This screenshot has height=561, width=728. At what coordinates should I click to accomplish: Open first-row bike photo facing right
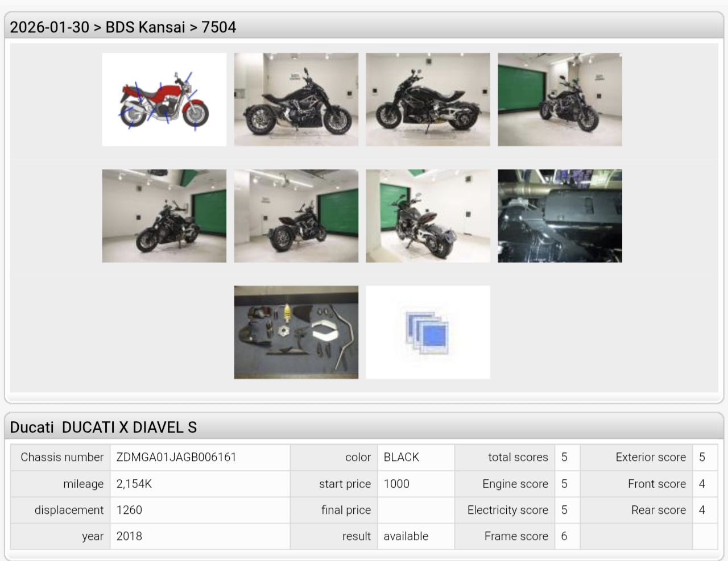(296, 99)
